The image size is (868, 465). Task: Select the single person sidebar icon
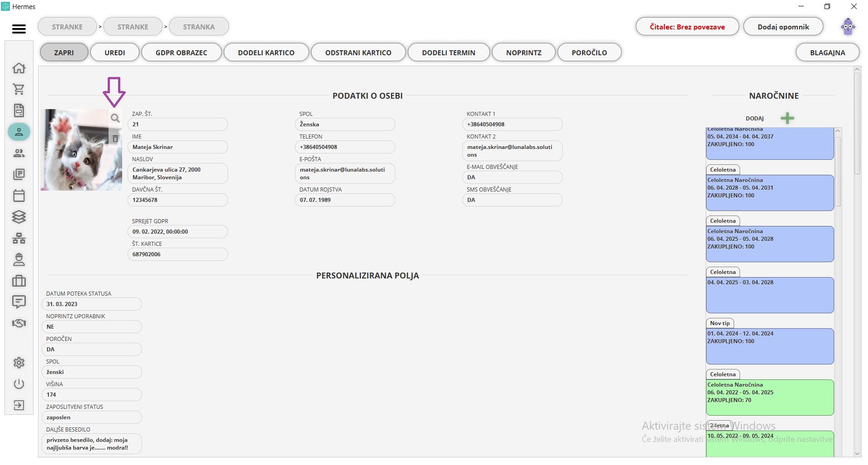click(19, 132)
